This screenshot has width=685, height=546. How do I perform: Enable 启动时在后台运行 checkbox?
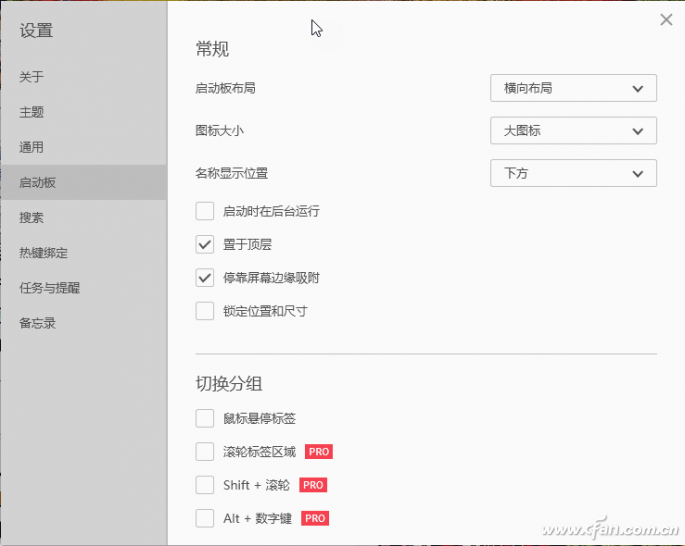click(x=204, y=211)
